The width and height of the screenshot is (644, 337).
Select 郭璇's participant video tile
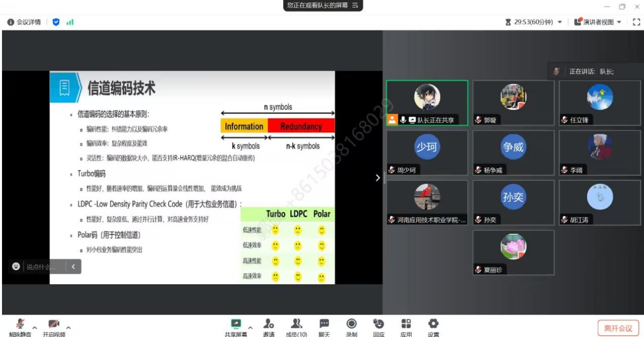pyautogui.click(x=513, y=103)
